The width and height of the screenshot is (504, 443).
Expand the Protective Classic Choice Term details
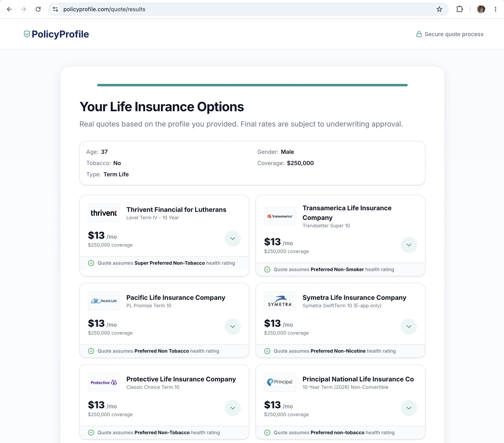[232, 408]
